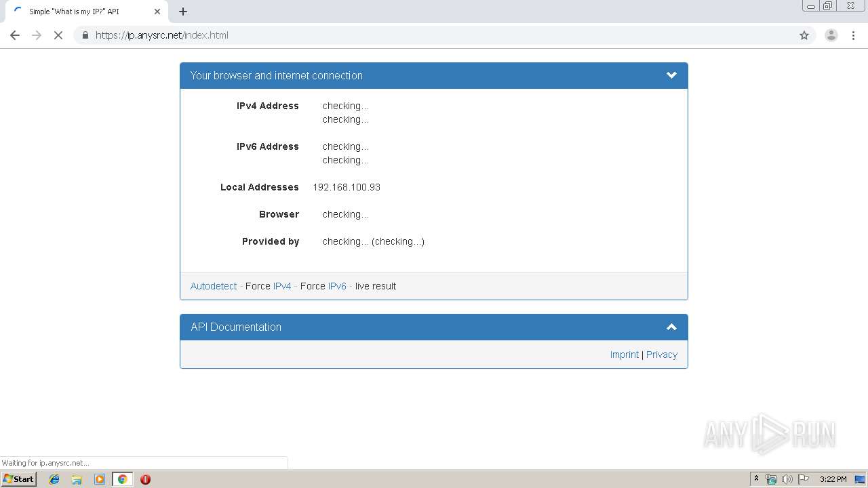The height and width of the screenshot is (488, 868).
Task: Open the volume speaker tray icon
Action: 787,479
